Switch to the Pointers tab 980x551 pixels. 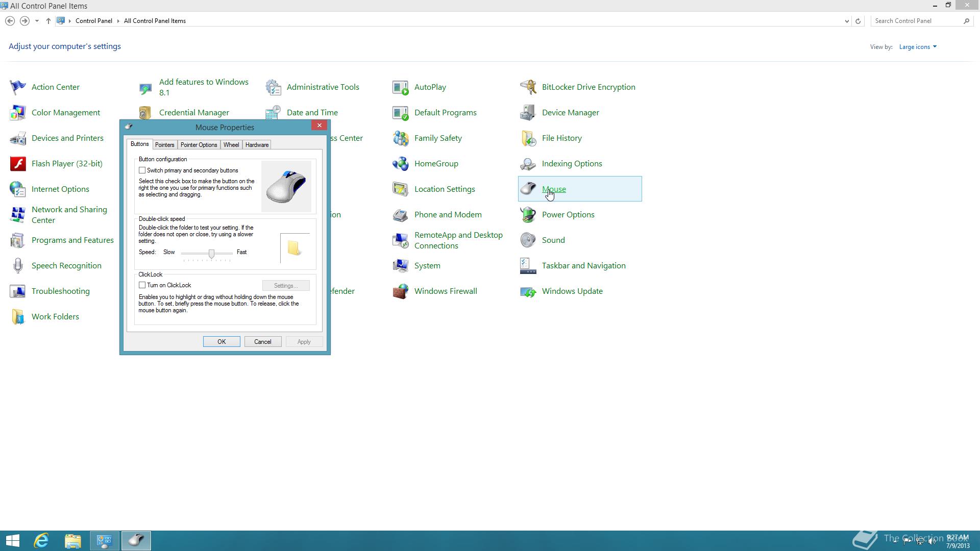[165, 145]
